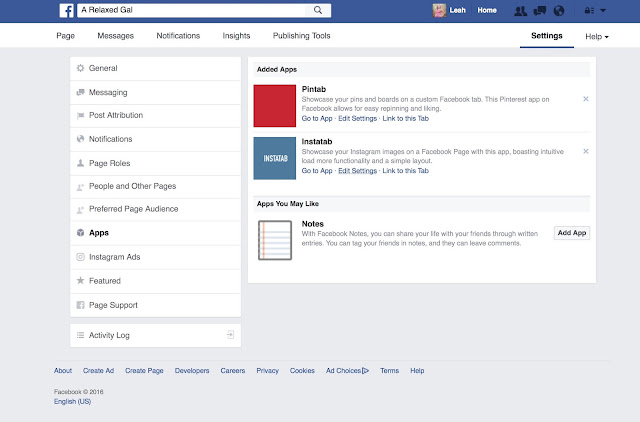Select the Settings tab
The image size is (640, 422).
coord(547,36)
